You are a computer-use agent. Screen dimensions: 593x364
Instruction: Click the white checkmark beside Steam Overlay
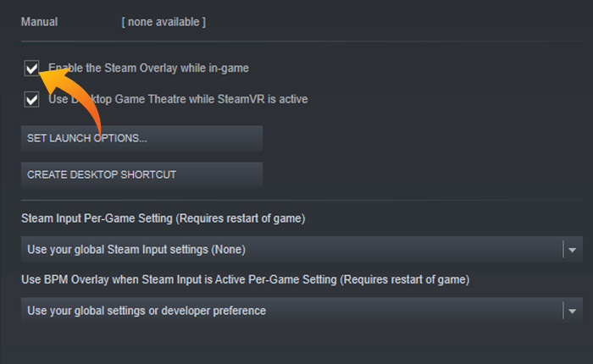click(32, 68)
